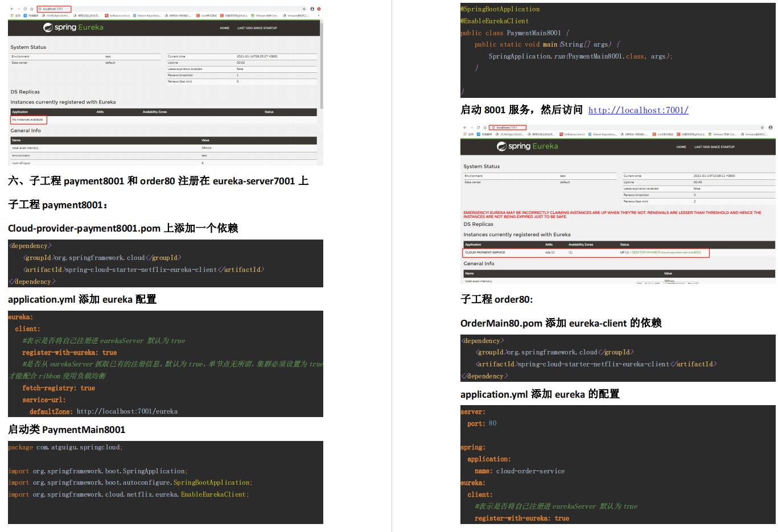Image resolution: width=778 pixels, height=532 pixels.
Task: Click spring Eureka logo on the no-instances page
Action: click(73, 27)
